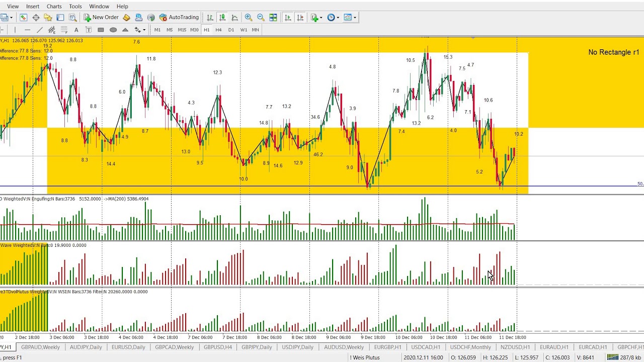Select H4 timeframe
644x362 pixels.
coord(218,30)
